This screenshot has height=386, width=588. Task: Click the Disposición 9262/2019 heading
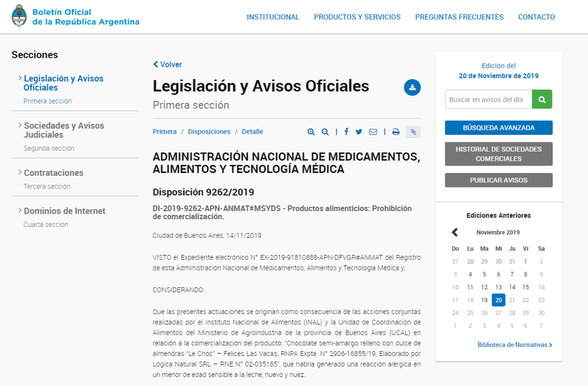203,192
